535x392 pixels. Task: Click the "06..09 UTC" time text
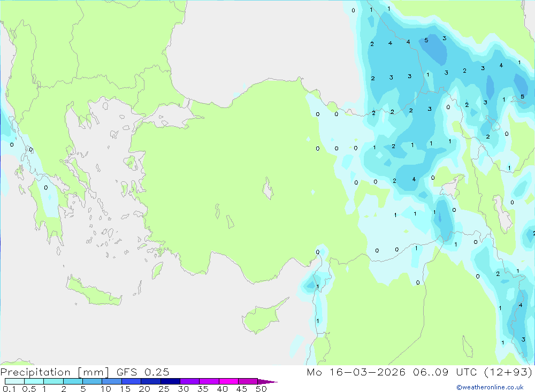point(445,372)
